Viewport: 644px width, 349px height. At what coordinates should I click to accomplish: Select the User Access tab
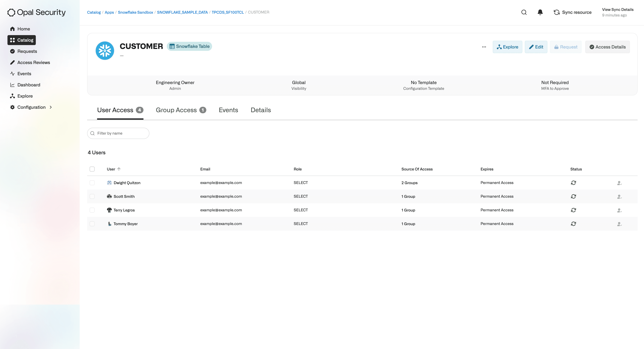[x=120, y=110]
